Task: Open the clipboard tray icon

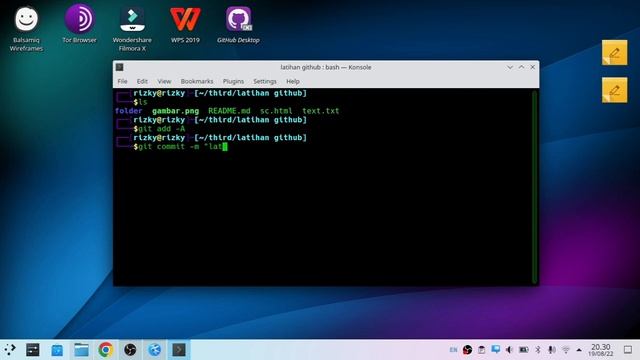Action: click(x=482, y=350)
